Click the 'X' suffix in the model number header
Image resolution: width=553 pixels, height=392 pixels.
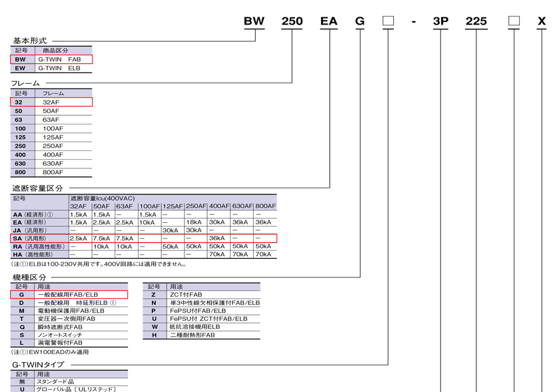tap(542, 21)
